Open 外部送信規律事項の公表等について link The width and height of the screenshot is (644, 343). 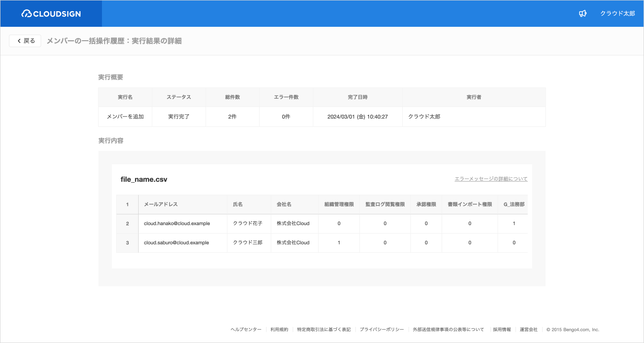point(448,330)
